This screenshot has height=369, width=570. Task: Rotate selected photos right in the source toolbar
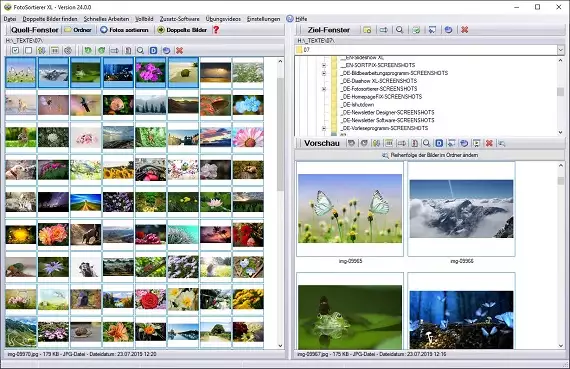tap(101, 51)
